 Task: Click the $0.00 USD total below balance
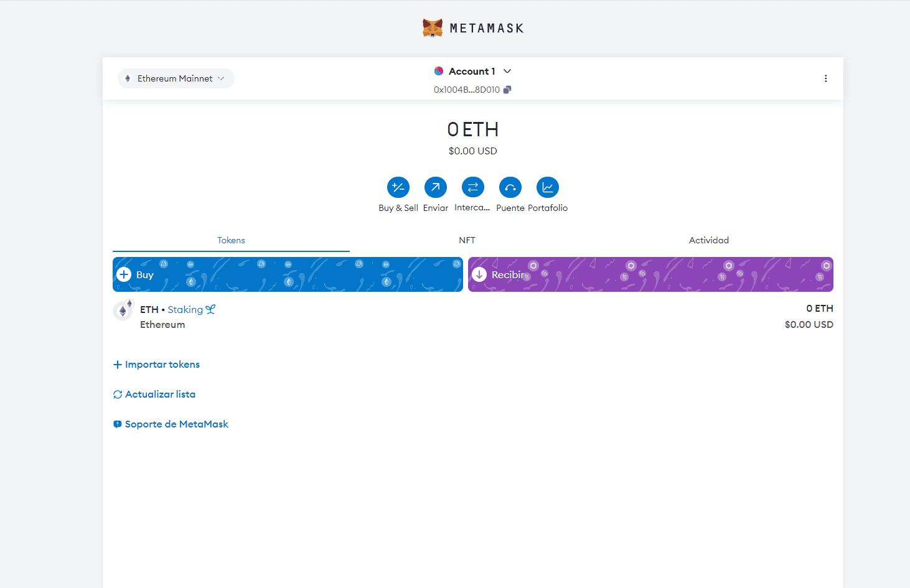(x=473, y=151)
